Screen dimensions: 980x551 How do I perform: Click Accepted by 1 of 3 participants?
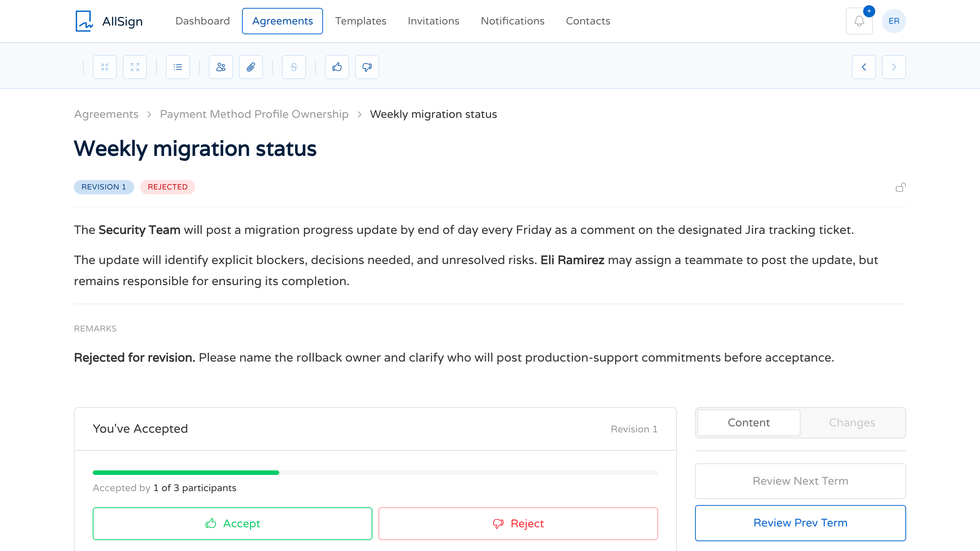tap(164, 488)
